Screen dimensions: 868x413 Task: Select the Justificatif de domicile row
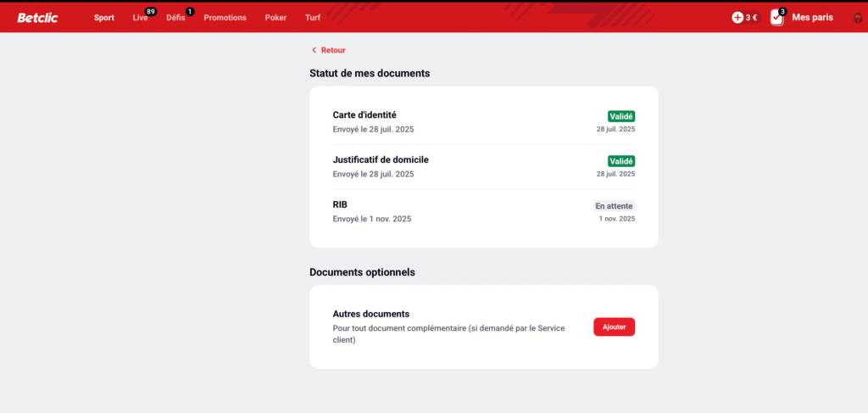(x=483, y=166)
